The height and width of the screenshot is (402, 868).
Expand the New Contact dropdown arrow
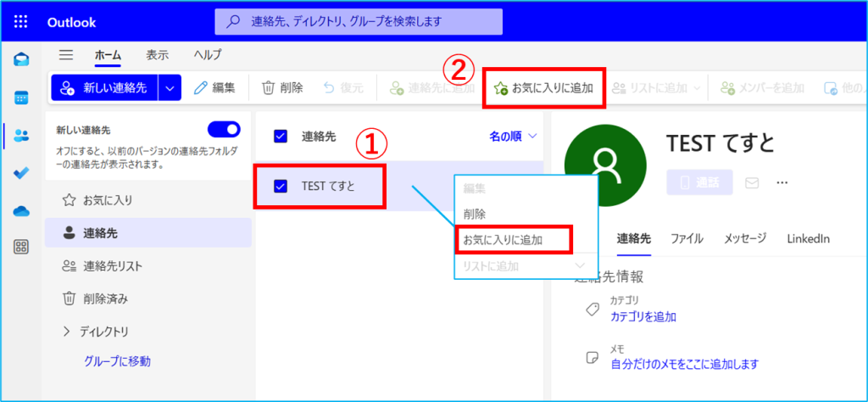point(170,87)
